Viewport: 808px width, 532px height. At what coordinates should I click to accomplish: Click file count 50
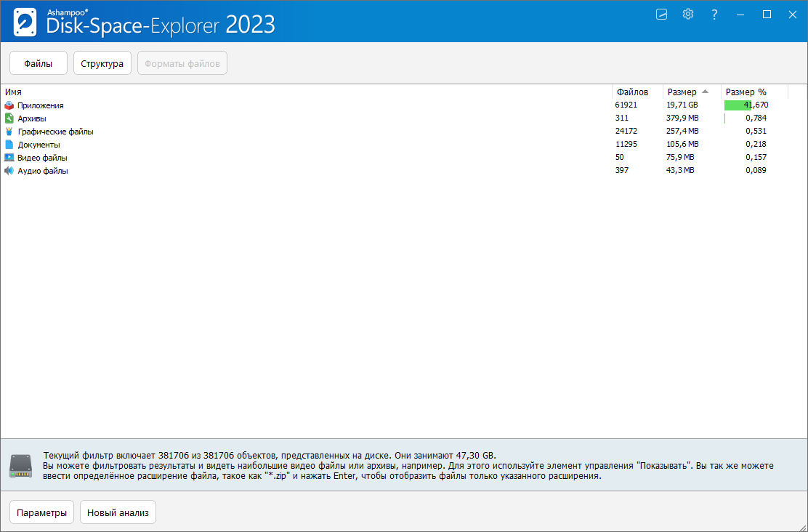tap(619, 157)
